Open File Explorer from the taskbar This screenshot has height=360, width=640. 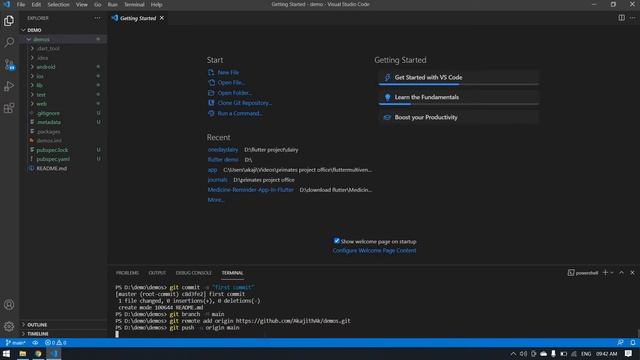22,353
